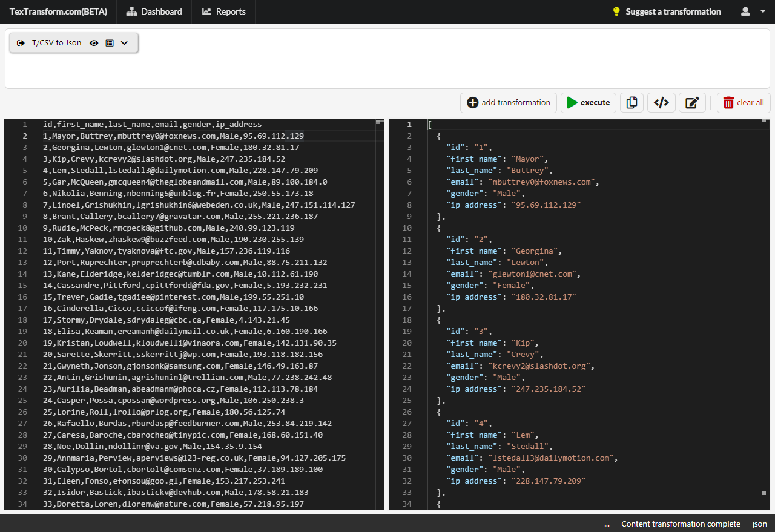The image size is (775, 532).
Task: Click Suggest a transformation
Action: click(x=667, y=11)
